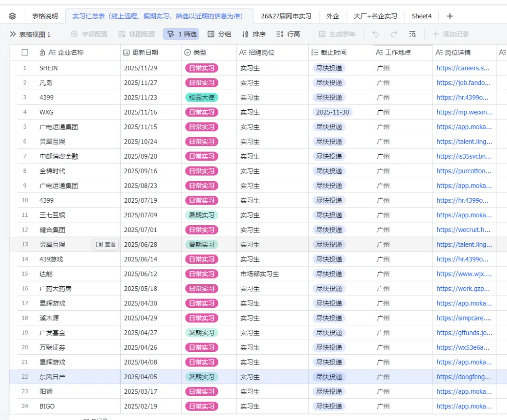
Task: Click row number 22 for 东风日产
Action: (24, 377)
